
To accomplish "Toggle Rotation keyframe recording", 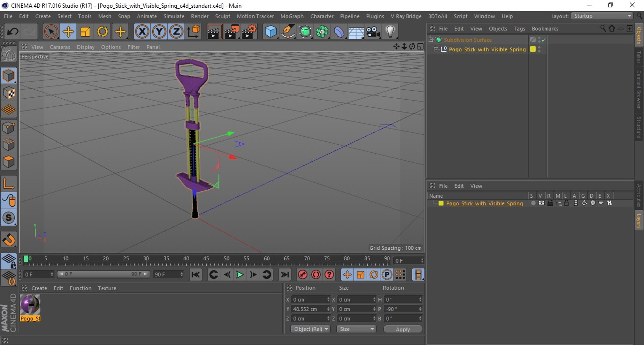I will coord(374,275).
